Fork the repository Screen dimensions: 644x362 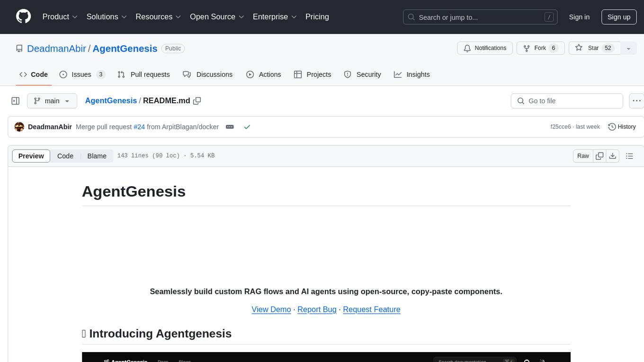click(x=540, y=48)
